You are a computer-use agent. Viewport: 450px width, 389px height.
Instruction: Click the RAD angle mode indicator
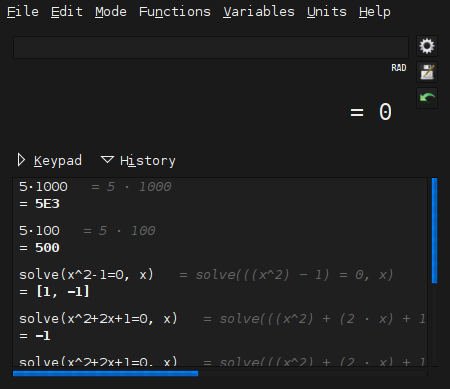click(399, 68)
